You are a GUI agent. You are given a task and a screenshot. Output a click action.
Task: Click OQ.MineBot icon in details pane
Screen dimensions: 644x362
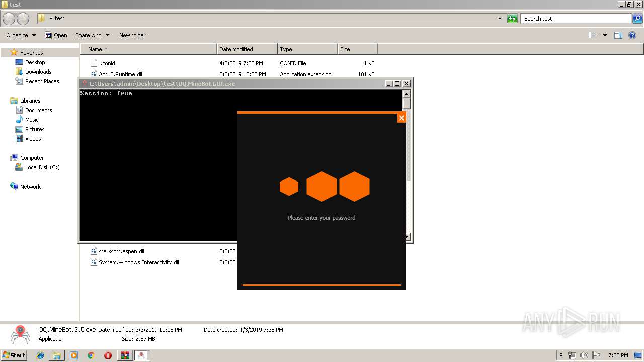(19, 334)
